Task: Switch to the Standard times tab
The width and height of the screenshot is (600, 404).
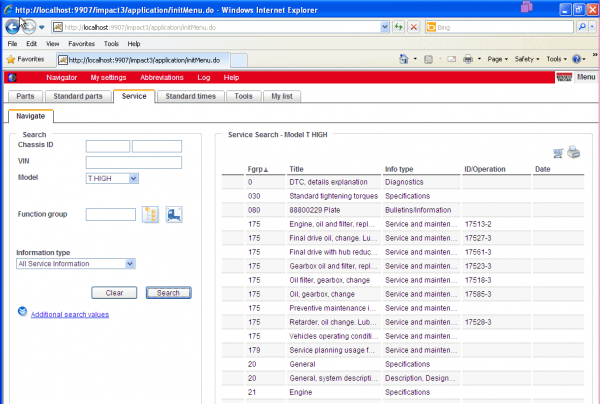Action: 191,96
